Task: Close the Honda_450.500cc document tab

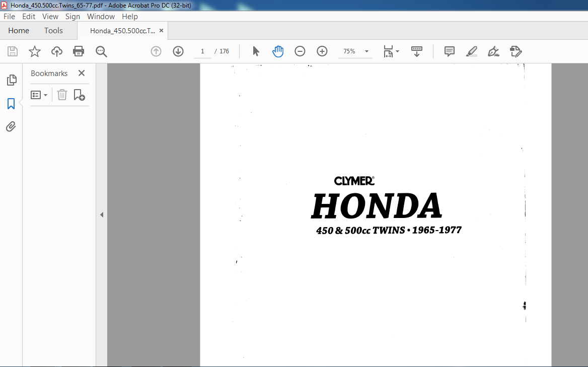Action: 161,31
